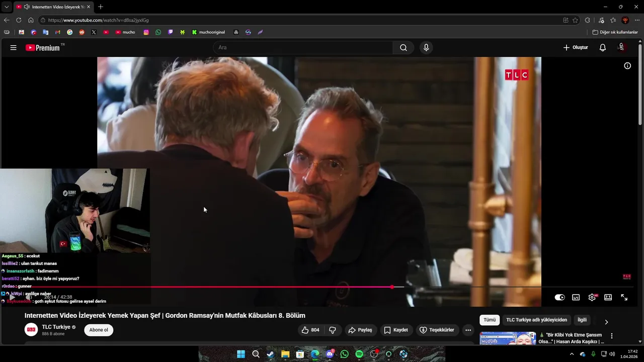Open browser profile avatar
Screen dimensions: 644x362
[x=625, y=20]
